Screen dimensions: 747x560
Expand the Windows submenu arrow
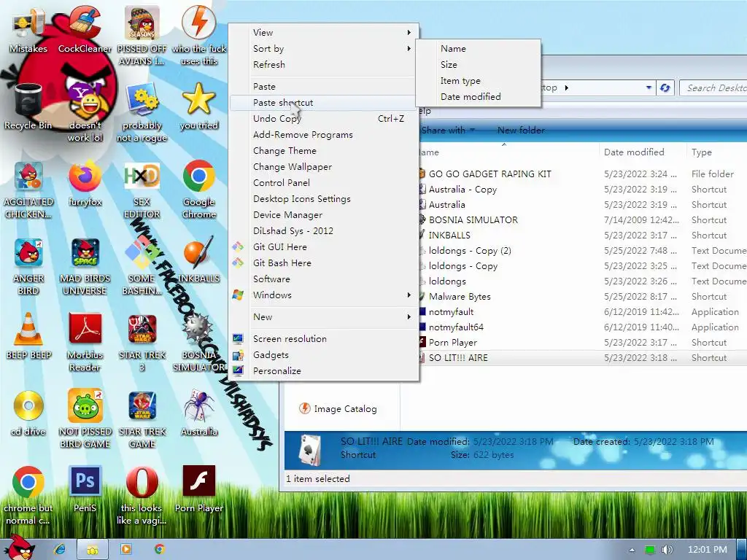click(x=409, y=295)
